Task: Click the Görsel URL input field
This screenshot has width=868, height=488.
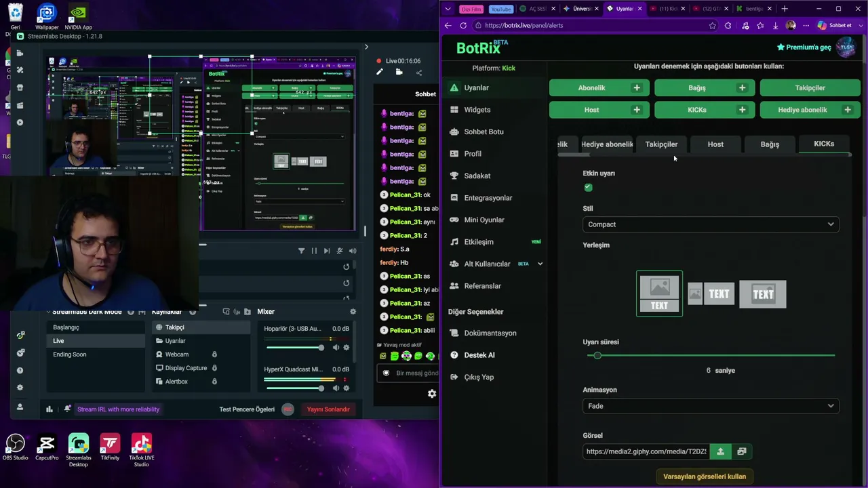Action: [646, 451]
